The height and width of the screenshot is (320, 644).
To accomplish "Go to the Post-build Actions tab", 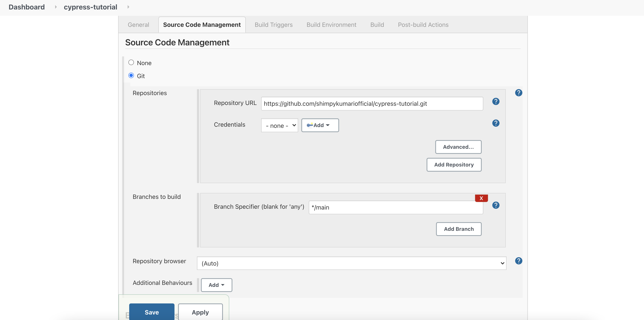I will point(423,25).
